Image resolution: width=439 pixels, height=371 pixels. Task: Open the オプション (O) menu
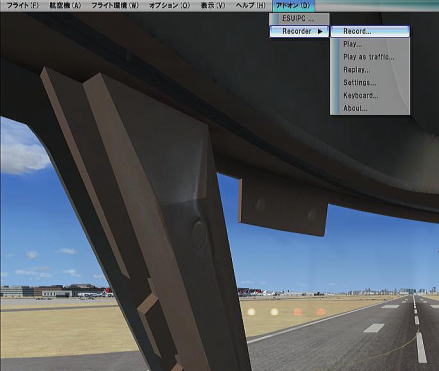pyautogui.click(x=169, y=6)
